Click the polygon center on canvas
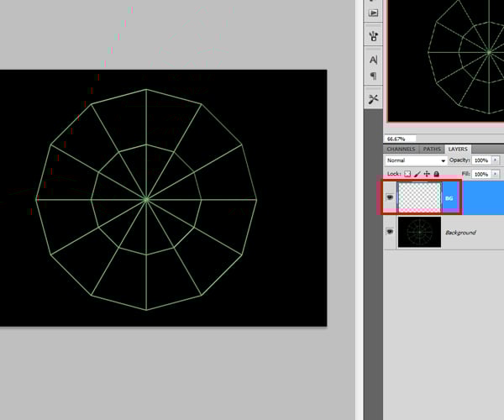Viewport: 504px width, 420px height. [146, 200]
